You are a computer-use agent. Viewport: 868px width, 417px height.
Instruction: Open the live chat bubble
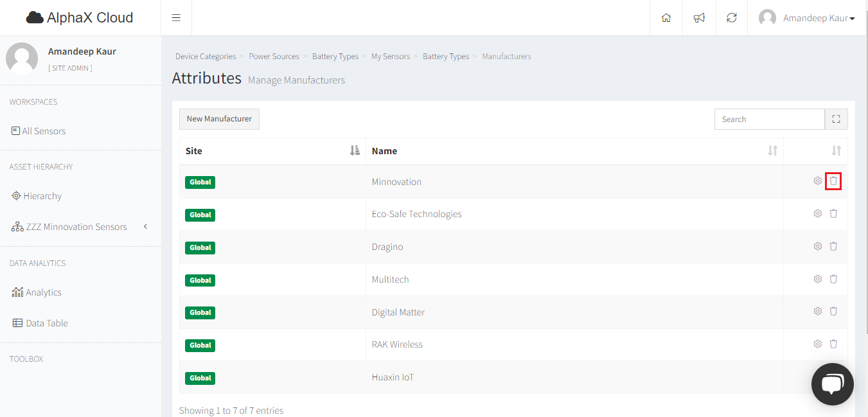tap(832, 384)
